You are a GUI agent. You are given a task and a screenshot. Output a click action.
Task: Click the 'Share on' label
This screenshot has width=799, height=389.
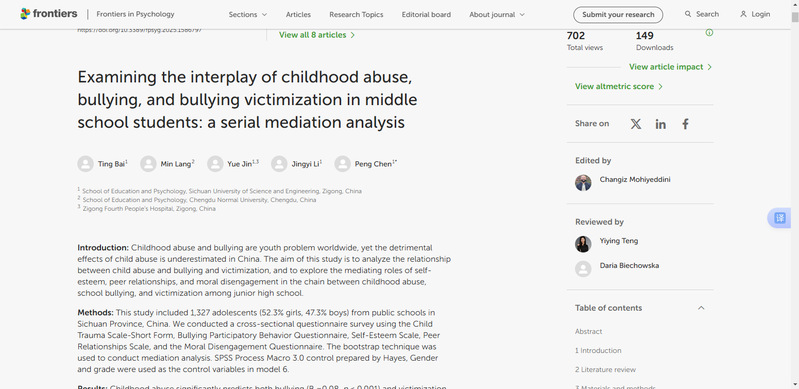tap(592, 123)
